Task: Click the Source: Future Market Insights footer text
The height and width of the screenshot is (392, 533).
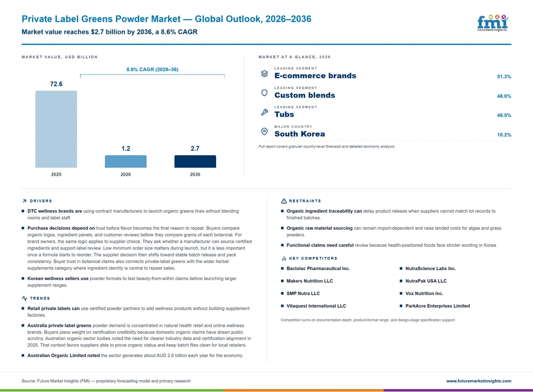Action: pos(106,381)
